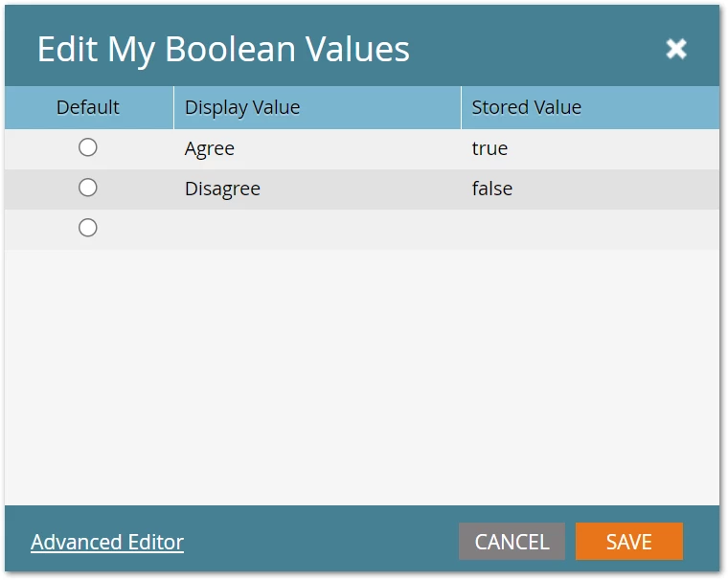This screenshot has height=580, width=728.
Task: Click the CANCEL button
Action: pos(512,542)
